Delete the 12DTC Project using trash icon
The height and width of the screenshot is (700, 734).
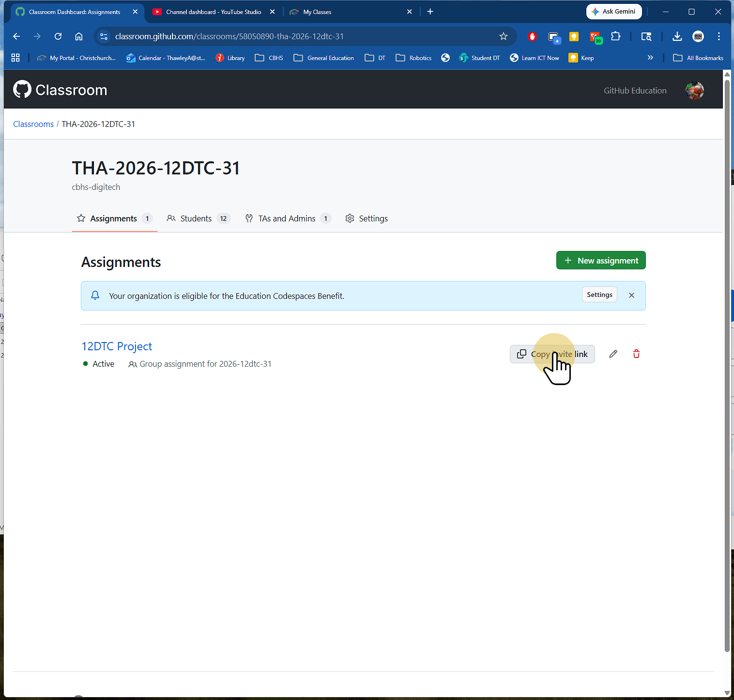pyautogui.click(x=636, y=354)
